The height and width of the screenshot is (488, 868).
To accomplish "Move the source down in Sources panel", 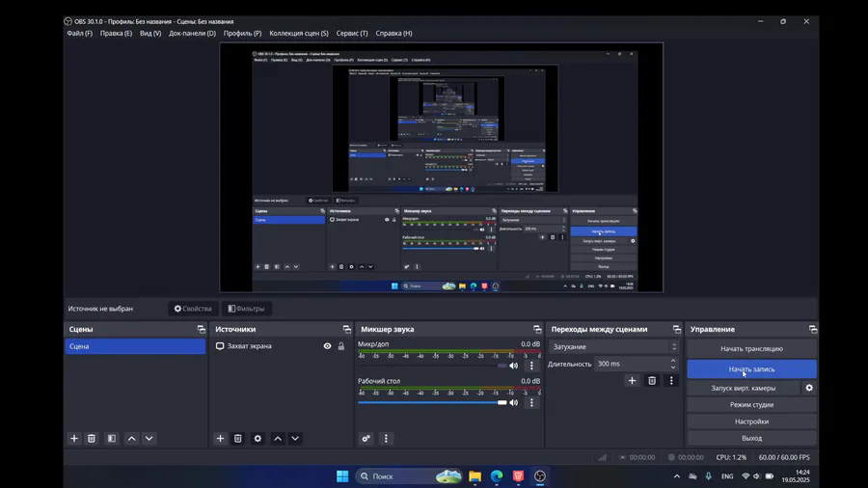I will coord(295,438).
